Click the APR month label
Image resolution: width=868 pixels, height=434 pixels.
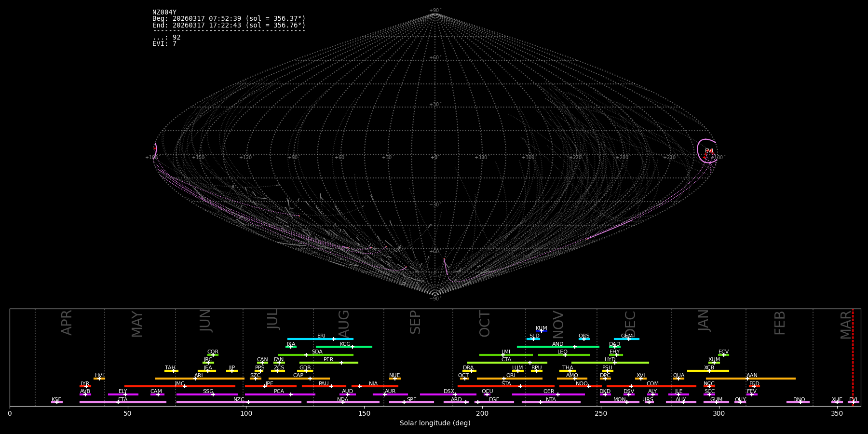tap(67, 322)
